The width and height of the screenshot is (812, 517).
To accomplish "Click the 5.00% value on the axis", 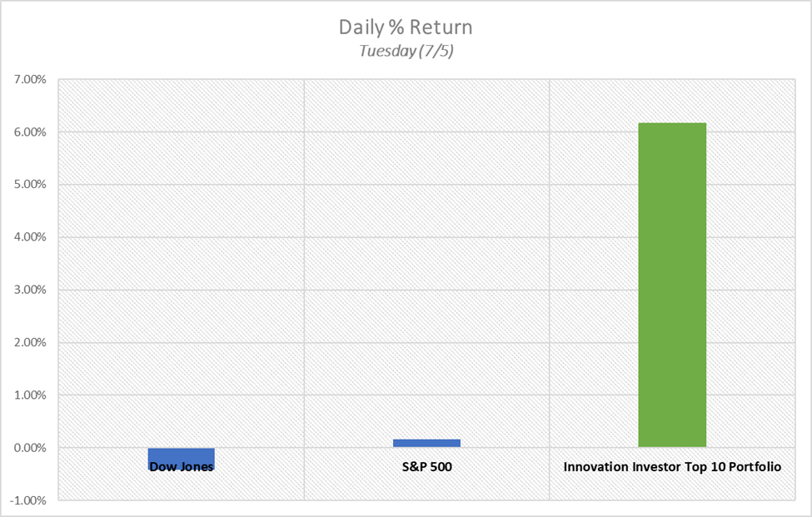I will click(29, 185).
